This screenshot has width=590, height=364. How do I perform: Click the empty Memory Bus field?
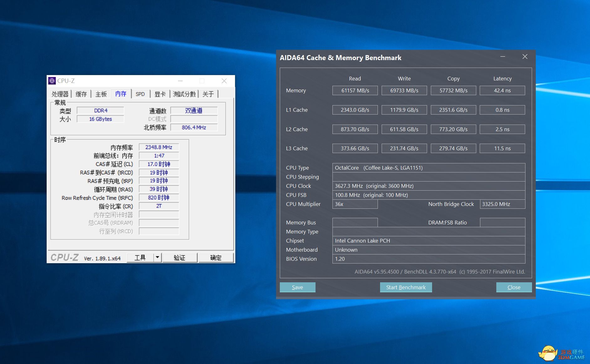tap(355, 223)
